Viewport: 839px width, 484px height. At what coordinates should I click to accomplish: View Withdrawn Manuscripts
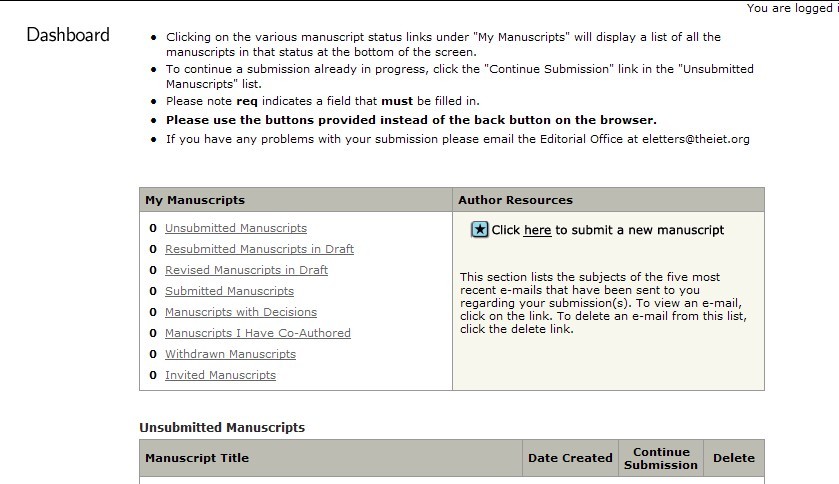point(230,354)
